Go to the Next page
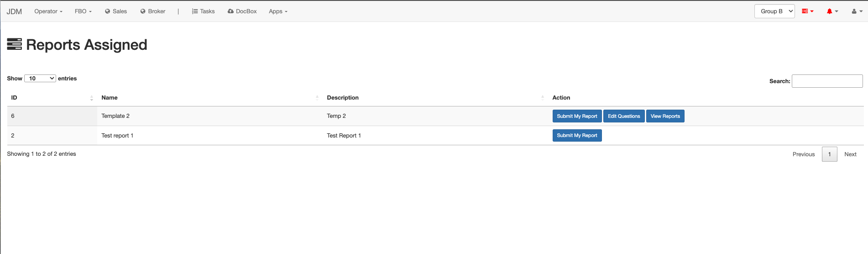 (850, 154)
